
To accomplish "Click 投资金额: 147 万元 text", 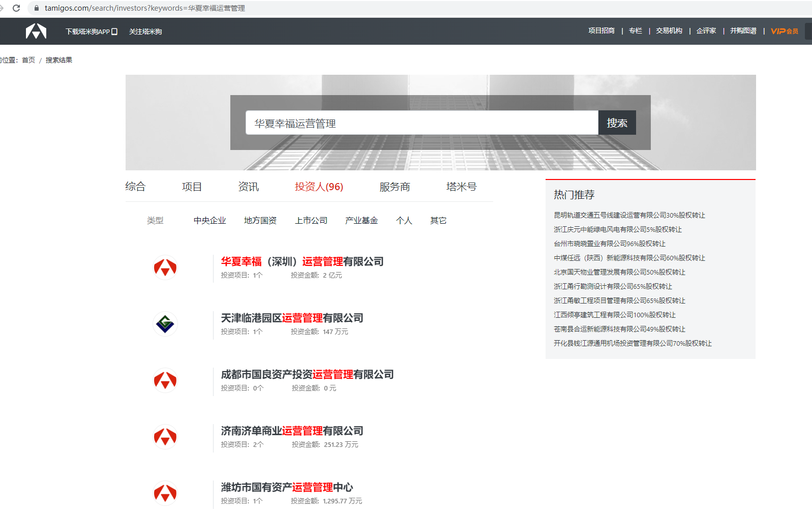I will (x=319, y=332).
